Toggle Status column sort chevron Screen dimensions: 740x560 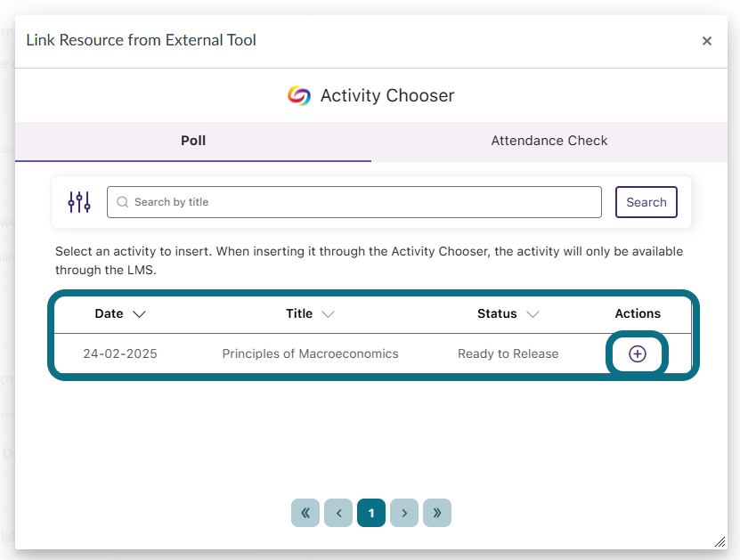point(533,314)
